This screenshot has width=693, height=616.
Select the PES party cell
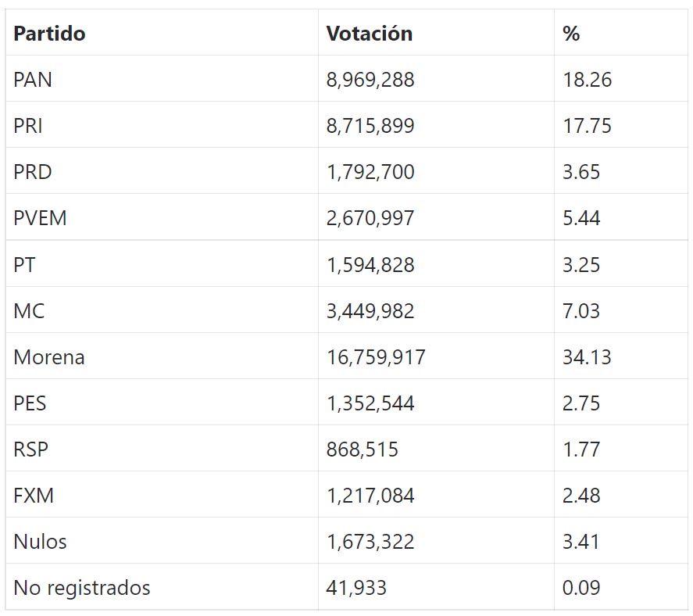point(30,403)
